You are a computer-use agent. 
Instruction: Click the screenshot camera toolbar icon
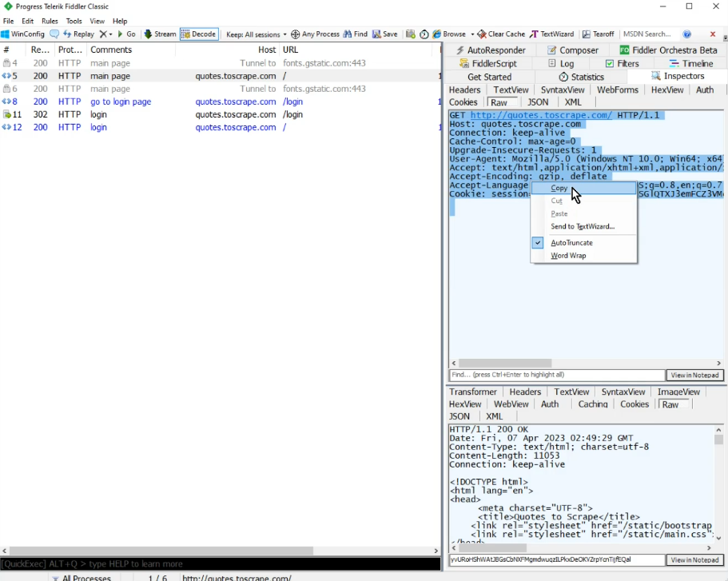pyautogui.click(x=411, y=34)
